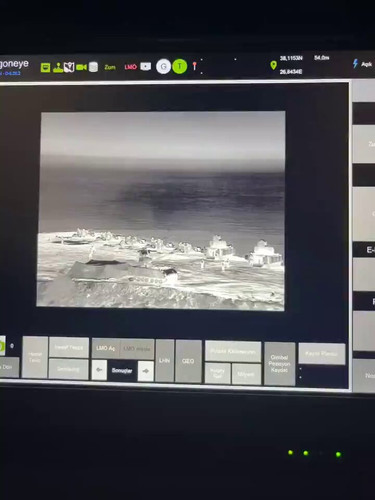Select the white G circle button
Screen dimensions: 375x500
pyautogui.click(x=163, y=67)
